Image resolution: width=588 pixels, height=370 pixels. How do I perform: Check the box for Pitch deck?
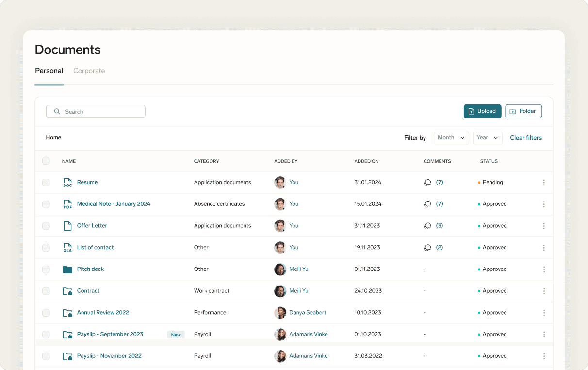(x=46, y=269)
